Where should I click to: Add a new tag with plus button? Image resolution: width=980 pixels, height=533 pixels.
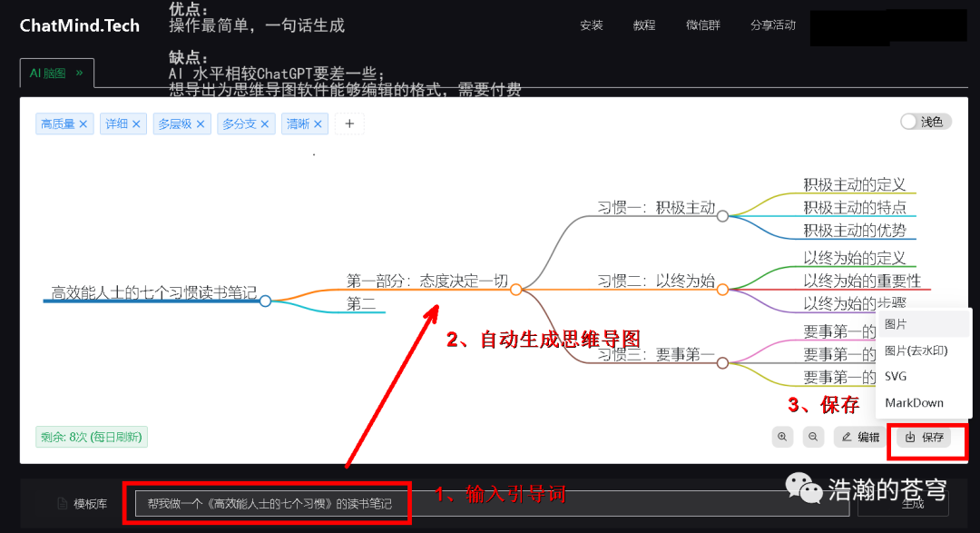pyautogui.click(x=349, y=123)
